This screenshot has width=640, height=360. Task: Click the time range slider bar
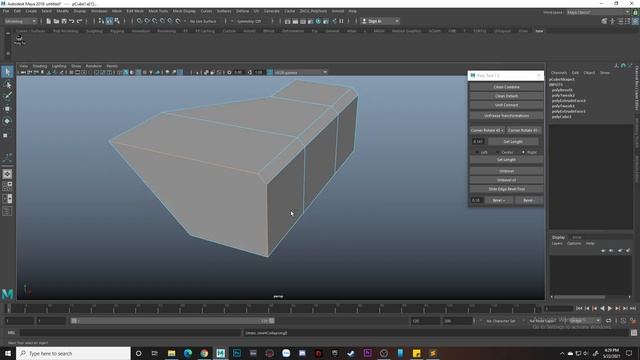coord(173,321)
